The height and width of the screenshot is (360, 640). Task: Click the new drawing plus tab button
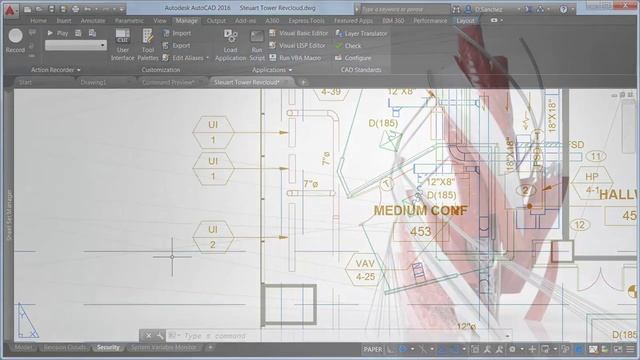[303, 82]
